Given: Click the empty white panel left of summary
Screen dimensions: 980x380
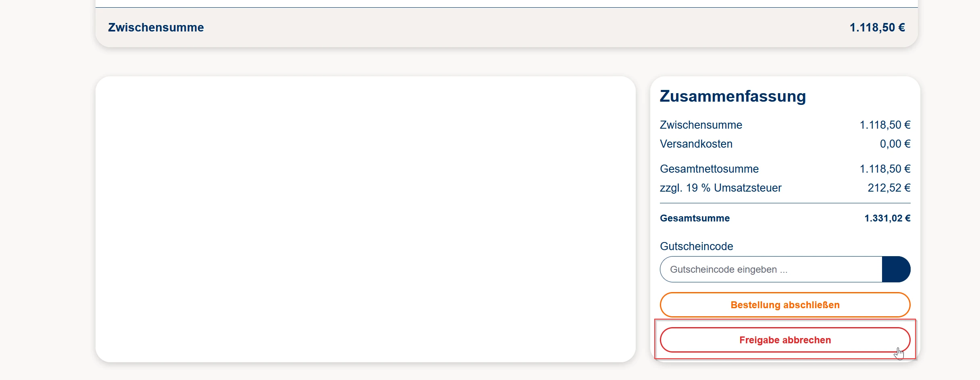Looking at the screenshot, I should click(x=365, y=219).
